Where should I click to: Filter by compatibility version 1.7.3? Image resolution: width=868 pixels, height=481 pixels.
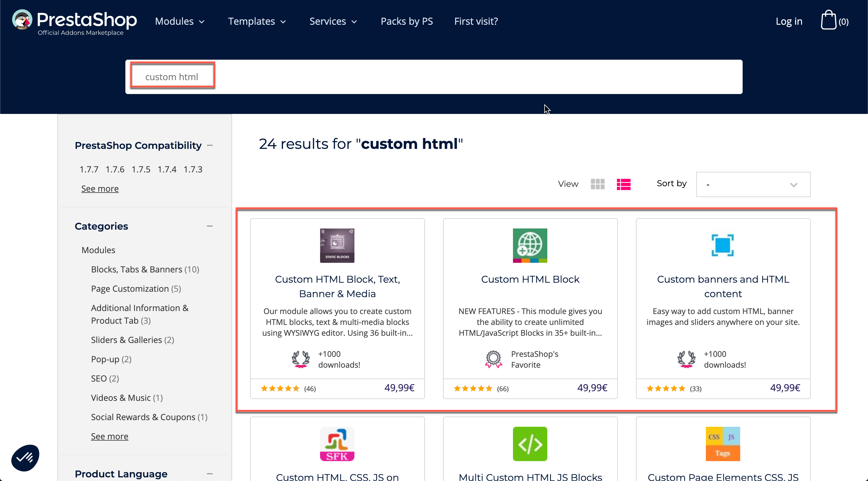(x=193, y=169)
